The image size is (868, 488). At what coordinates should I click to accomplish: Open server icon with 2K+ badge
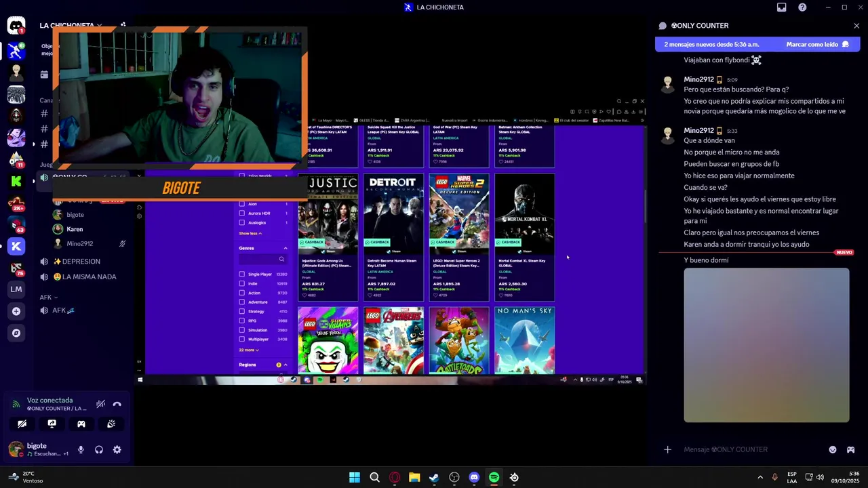[16, 203]
